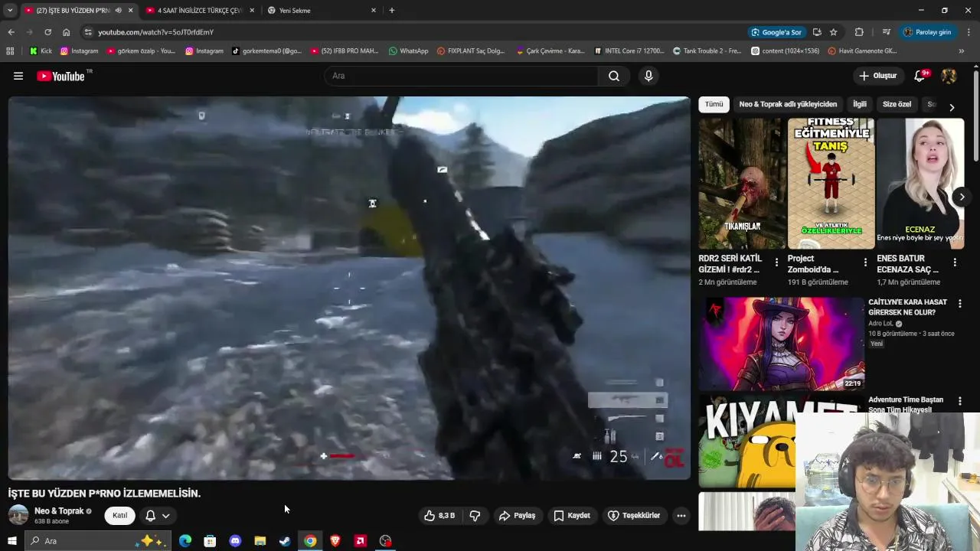This screenshot has width=980, height=551.
Task: Go back with the browser back arrow
Action: pos(11,32)
